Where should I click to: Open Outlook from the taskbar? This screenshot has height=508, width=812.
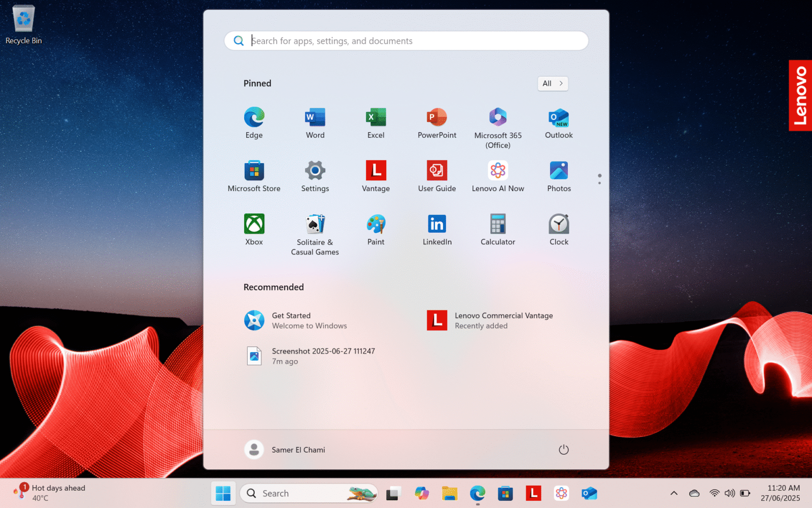pos(589,493)
